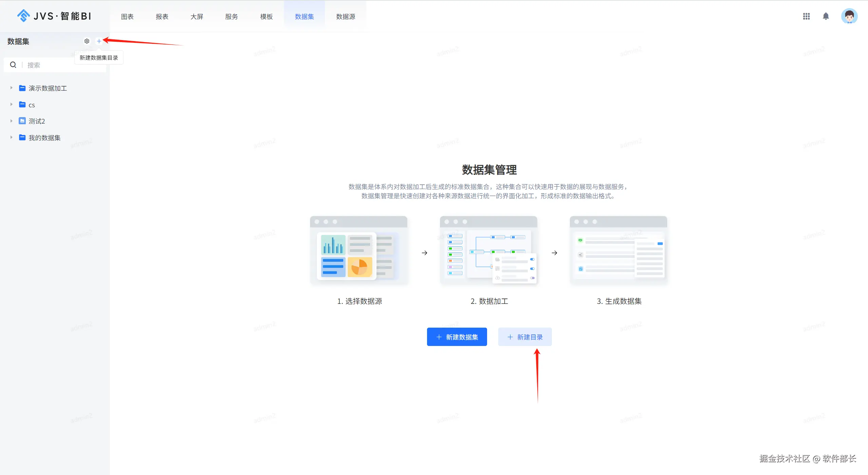
Task: Click the 选择数据源 step illustration
Action: pos(359,250)
